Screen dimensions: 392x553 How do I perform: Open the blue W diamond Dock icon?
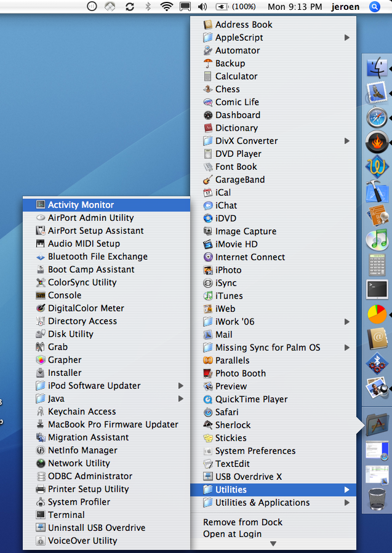point(377,167)
